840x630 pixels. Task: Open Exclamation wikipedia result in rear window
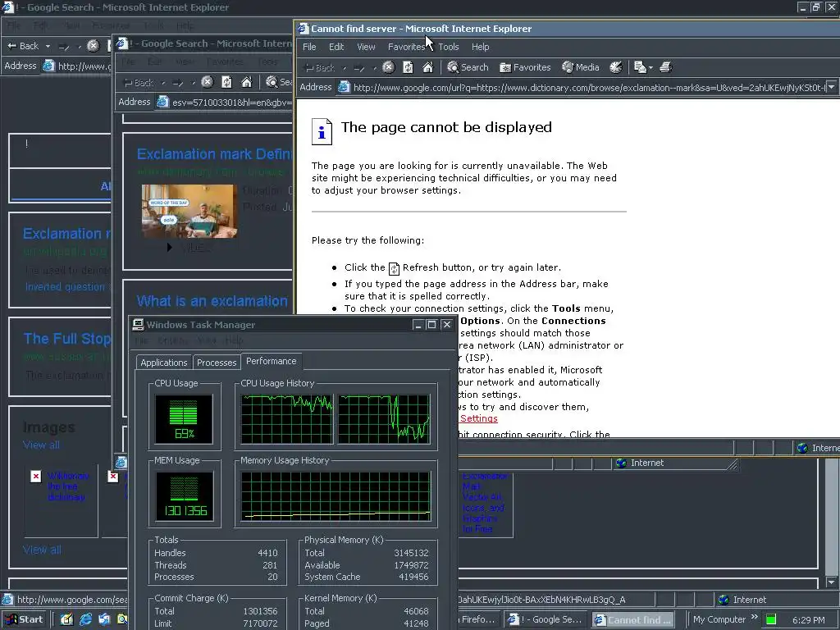67,234
